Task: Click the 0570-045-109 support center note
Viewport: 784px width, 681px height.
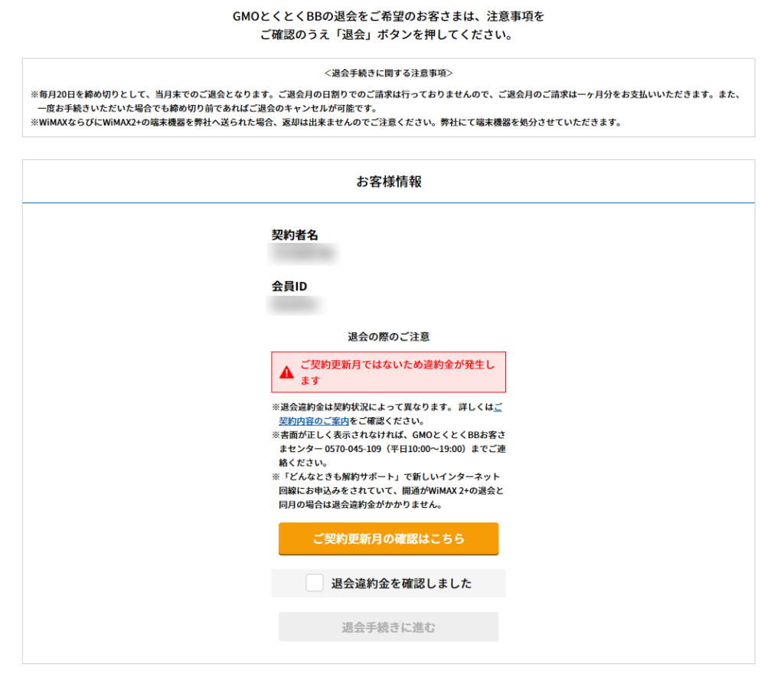Action: 388,448
